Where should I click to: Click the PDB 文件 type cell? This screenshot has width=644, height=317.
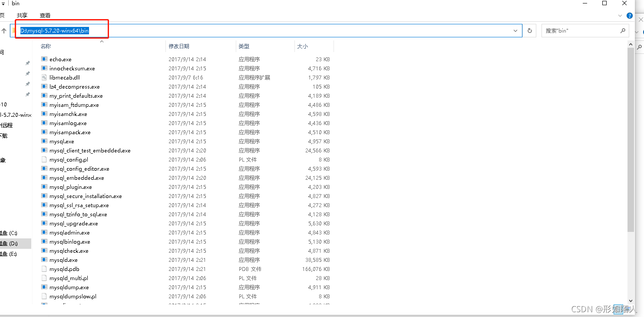tap(250, 269)
